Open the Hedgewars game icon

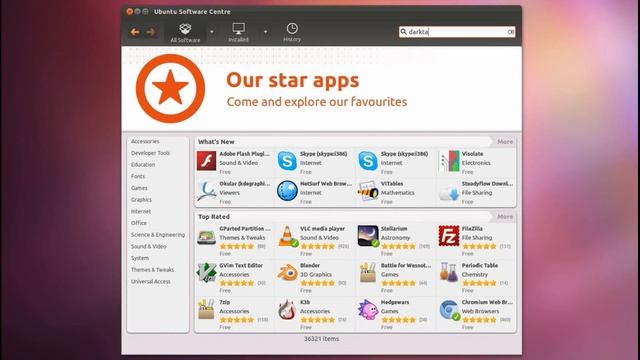pos(368,309)
